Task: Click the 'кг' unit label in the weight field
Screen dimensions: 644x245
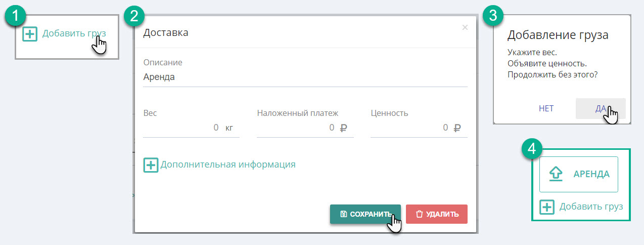Action: (x=229, y=128)
